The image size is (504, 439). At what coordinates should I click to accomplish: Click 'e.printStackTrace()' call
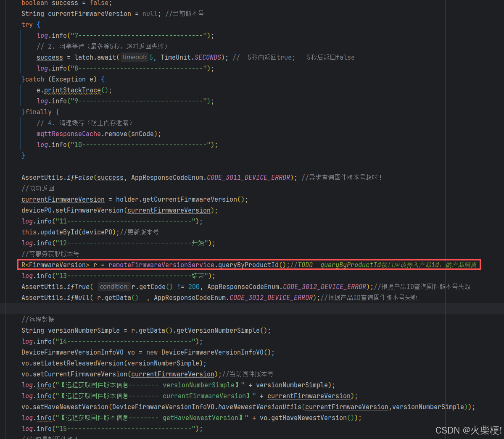click(x=74, y=90)
